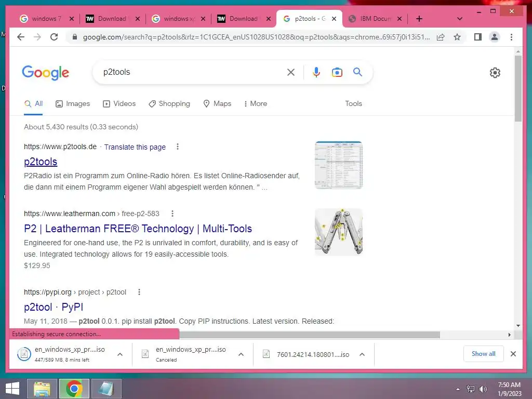This screenshot has height=399, width=532.
Task: Open options for the Leatherman result
Action: pyautogui.click(x=172, y=214)
